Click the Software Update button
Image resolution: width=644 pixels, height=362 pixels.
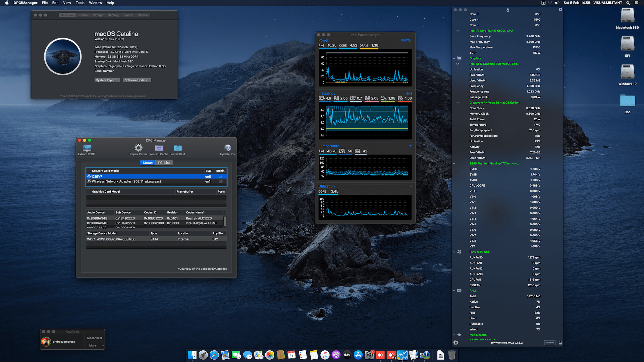[x=137, y=80]
